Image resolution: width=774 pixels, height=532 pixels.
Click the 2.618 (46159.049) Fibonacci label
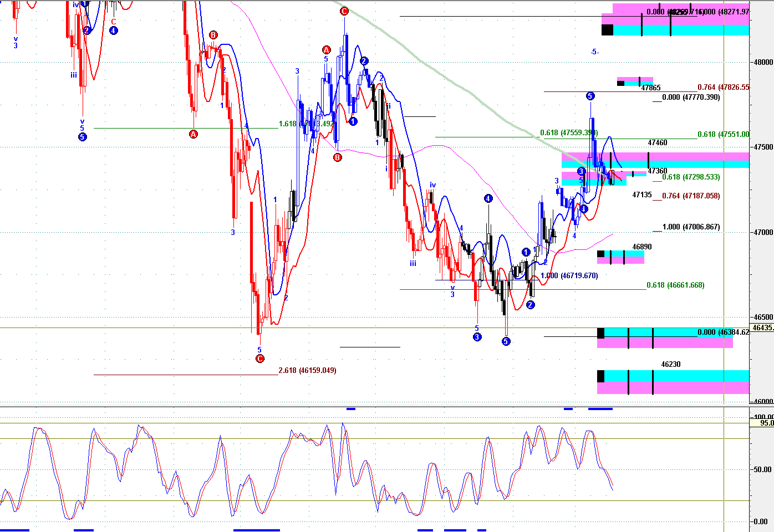click(307, 370)
